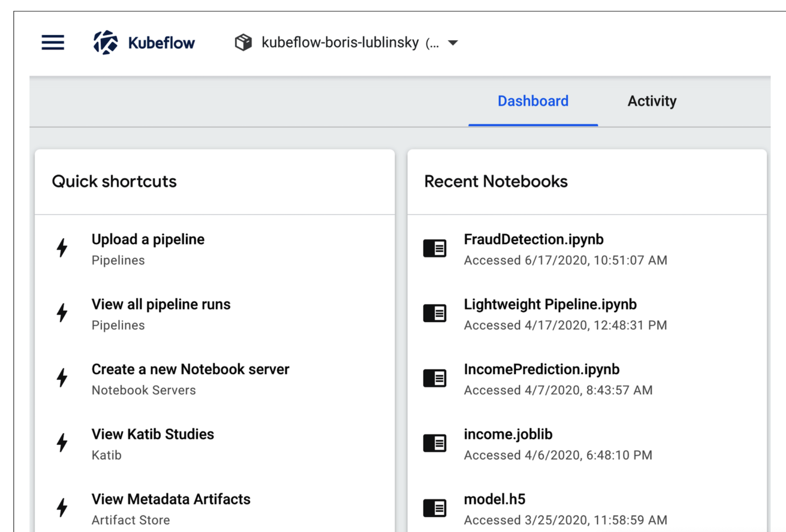This screenshot has height=532, width=786.
Task: Click the Kubeflow title text
Action: [x=161, y=43]
